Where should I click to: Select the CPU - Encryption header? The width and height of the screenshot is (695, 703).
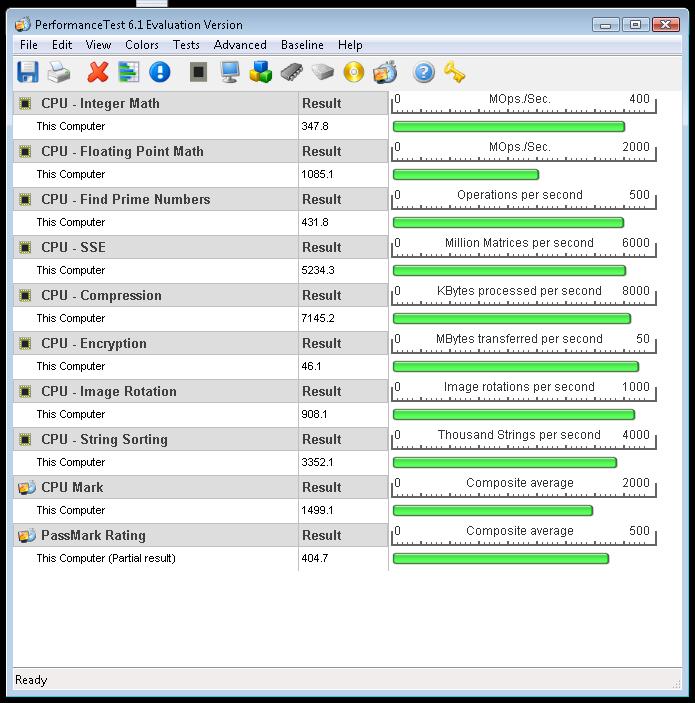[94, 343]
